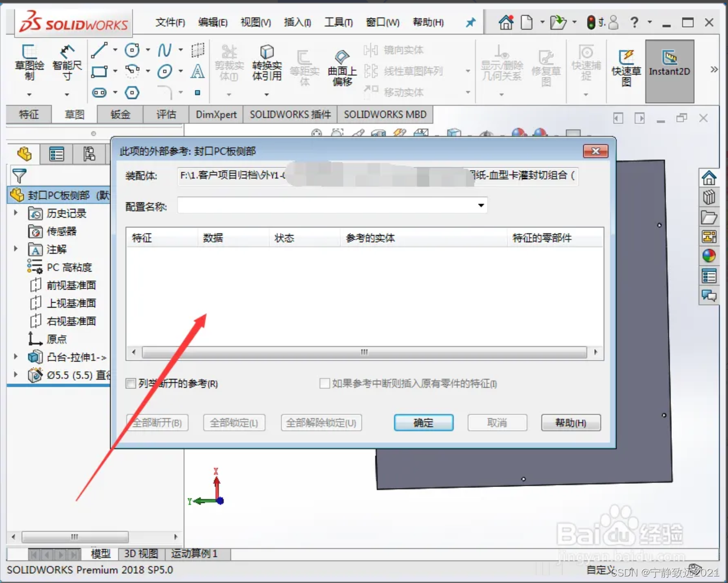This screenshot has height=583, width=728.
Task: Expand 注解 tree node
Action: click(16, 249)
